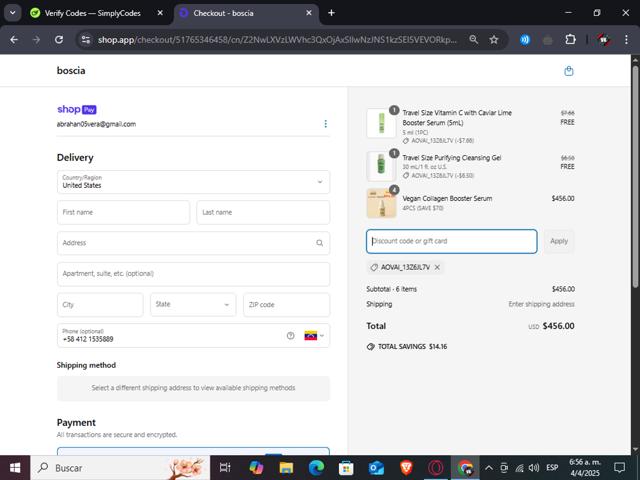This screenshot has width=640, height=480.
Task: Click the Purifying Cleansing Gel thumbnail
Action: pos(381,166)
